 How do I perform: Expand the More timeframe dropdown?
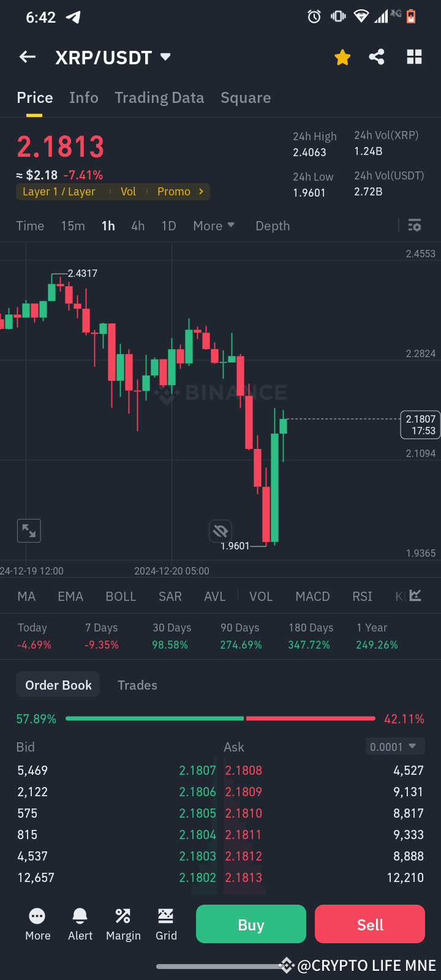(x=213, y=225)
